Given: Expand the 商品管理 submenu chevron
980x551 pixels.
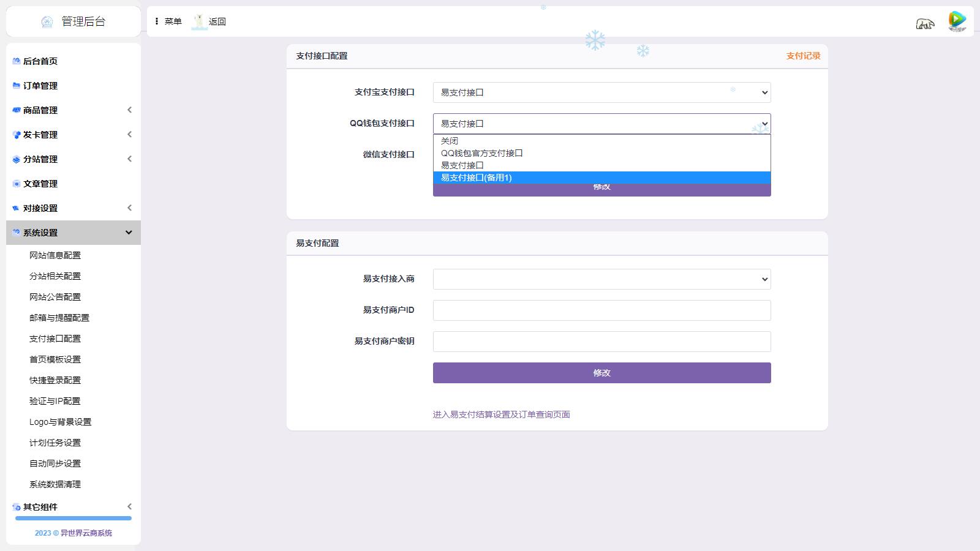Looking at the screenshot, I should (129, 110).
